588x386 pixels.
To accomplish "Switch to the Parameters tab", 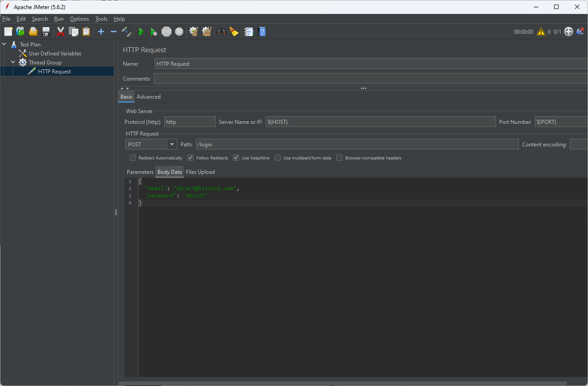I will 140,172.
